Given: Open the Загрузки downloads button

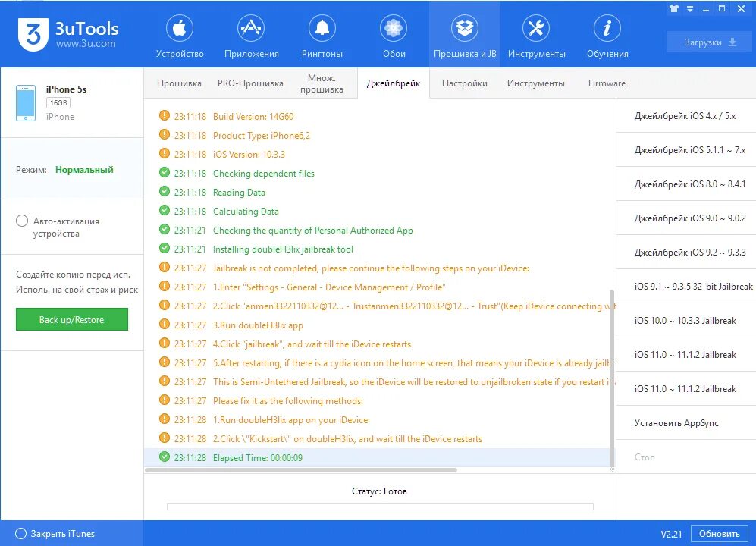Looking at the screenshot, I should (x=711, y=42).
